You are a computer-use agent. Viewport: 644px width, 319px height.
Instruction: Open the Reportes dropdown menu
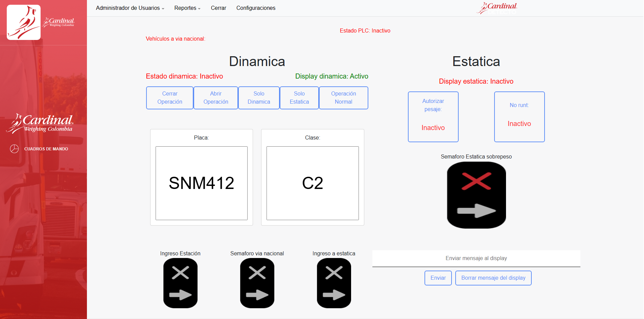tap(187, 8)
